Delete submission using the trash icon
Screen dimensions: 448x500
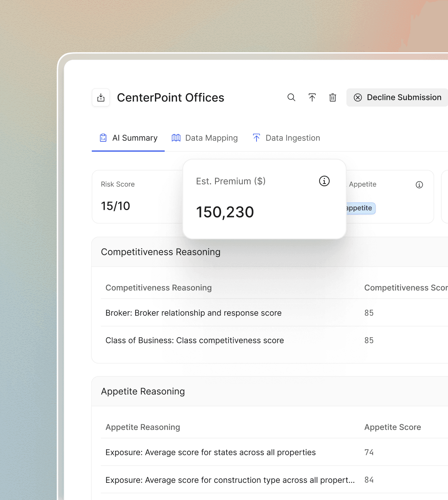[333, 97]
